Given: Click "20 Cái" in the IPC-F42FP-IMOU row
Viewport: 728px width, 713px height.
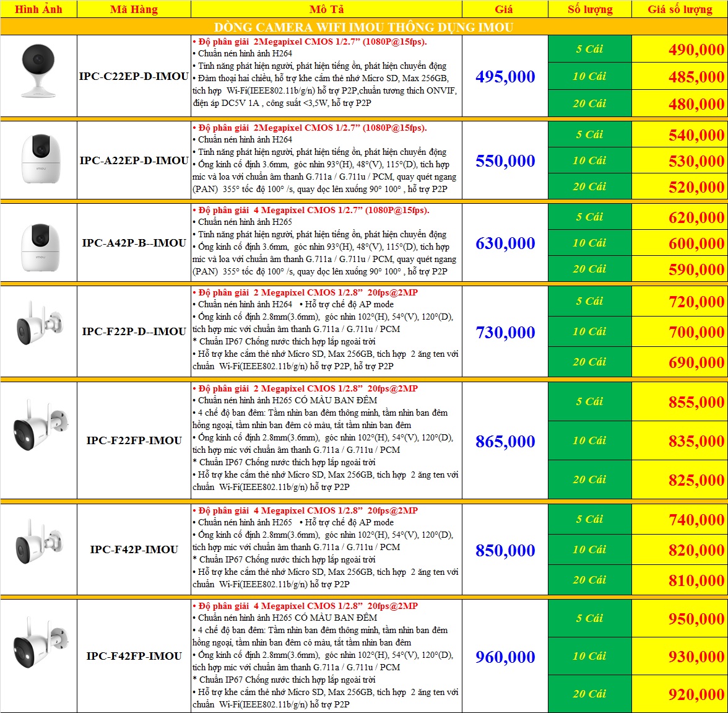Looking at the screenshot, I should tap(589, 694).
